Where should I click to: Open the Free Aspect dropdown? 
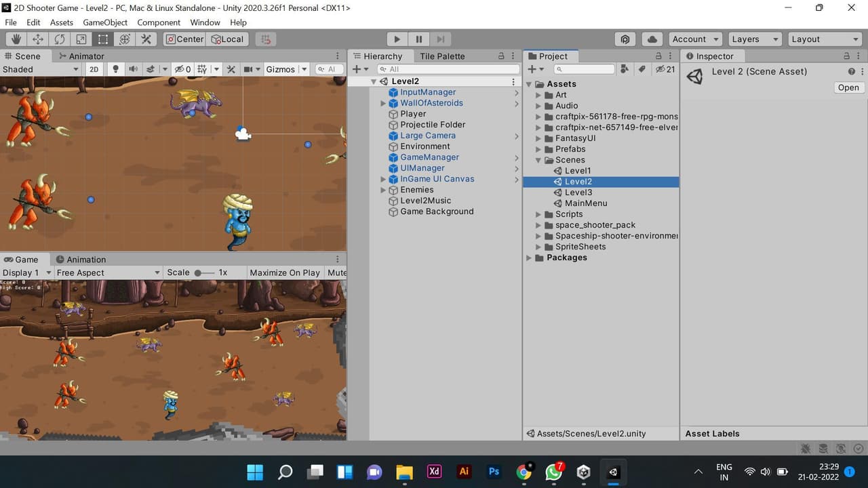tap(108, 272)
